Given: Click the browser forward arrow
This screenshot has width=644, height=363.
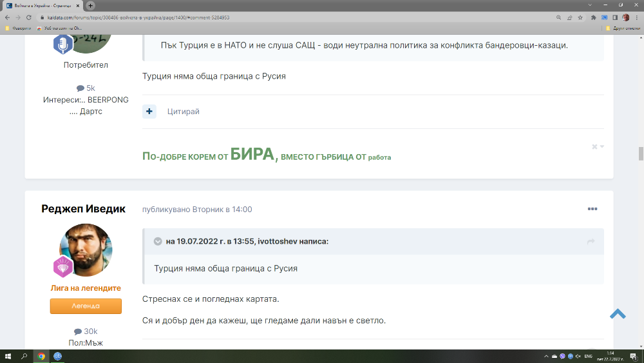Looking at the screenshot, I should click(17, 17).
